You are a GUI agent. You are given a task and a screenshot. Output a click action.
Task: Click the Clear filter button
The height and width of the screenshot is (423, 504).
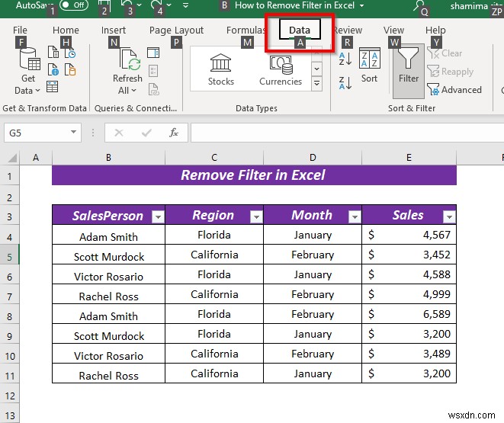[445, 53]
